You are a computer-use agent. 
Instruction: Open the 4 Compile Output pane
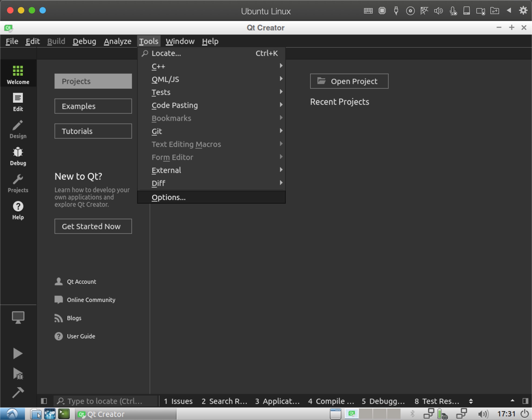tap(331, 401)
